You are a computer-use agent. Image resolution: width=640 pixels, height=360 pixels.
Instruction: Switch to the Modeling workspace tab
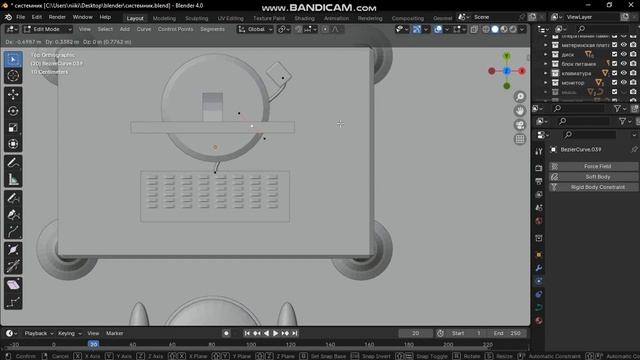point(164,18)
